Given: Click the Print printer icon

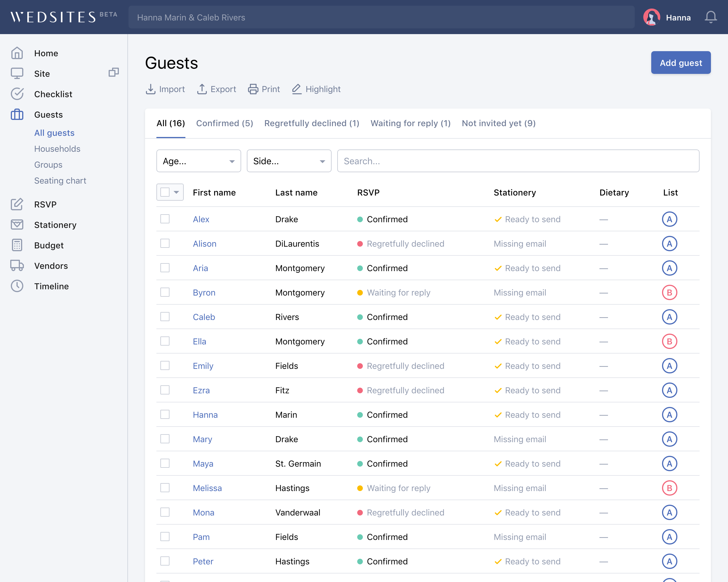Looking at the screenshot, I should click(x=253, y=89).
